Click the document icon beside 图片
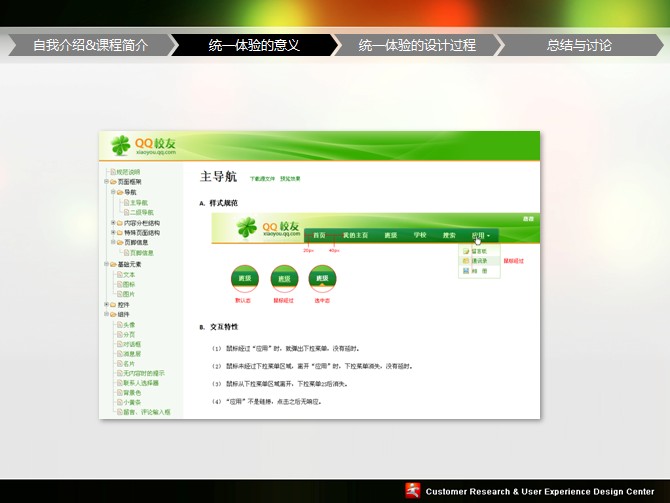The height and width of the screenshot is (503, 670). 120,294
